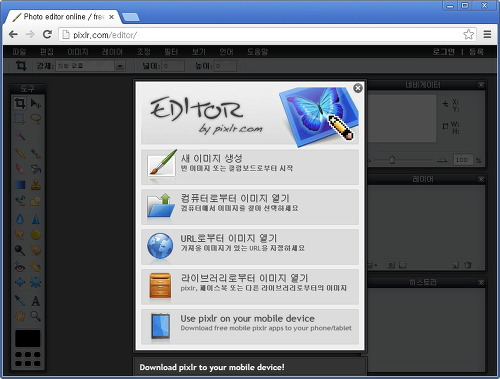Select the Clone Stamp tool
This screenshot has height=379, width=500.
(36, 185)
